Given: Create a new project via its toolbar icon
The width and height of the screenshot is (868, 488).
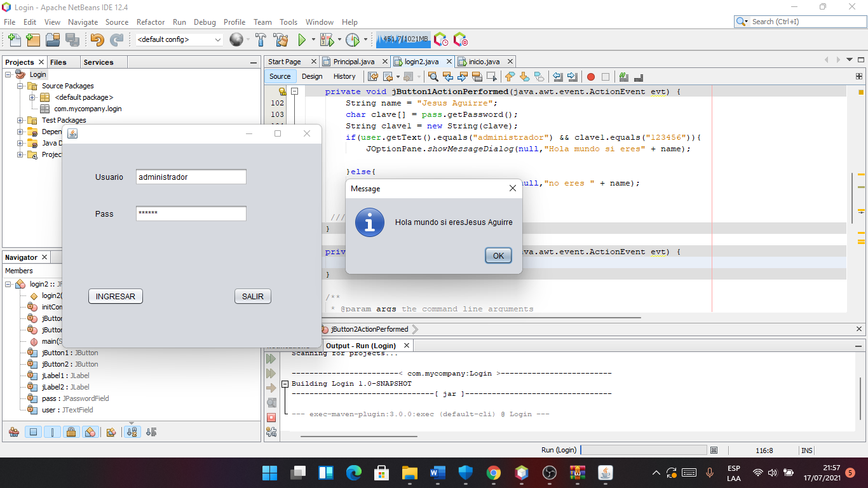Looking at the screenshot, I should (32, 39).
